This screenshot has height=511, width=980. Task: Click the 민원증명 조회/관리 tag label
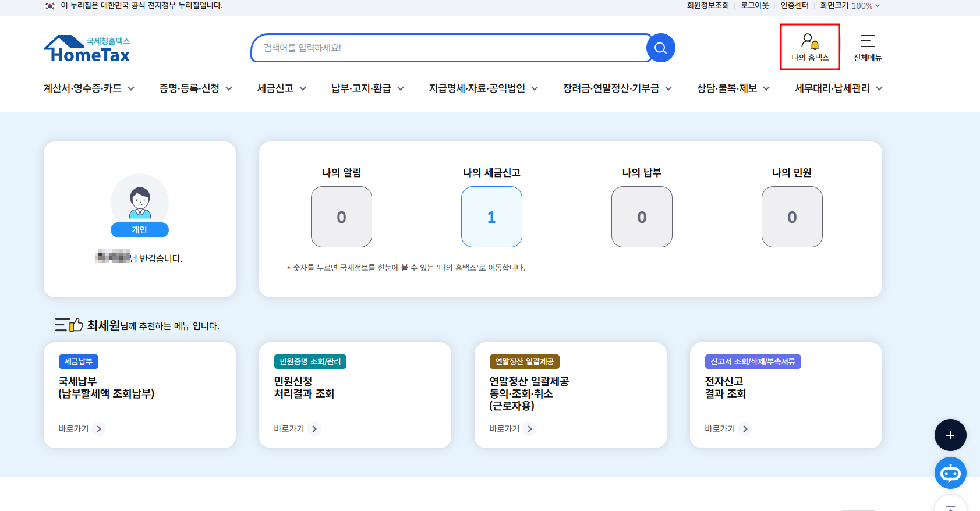tap(310, 361)
